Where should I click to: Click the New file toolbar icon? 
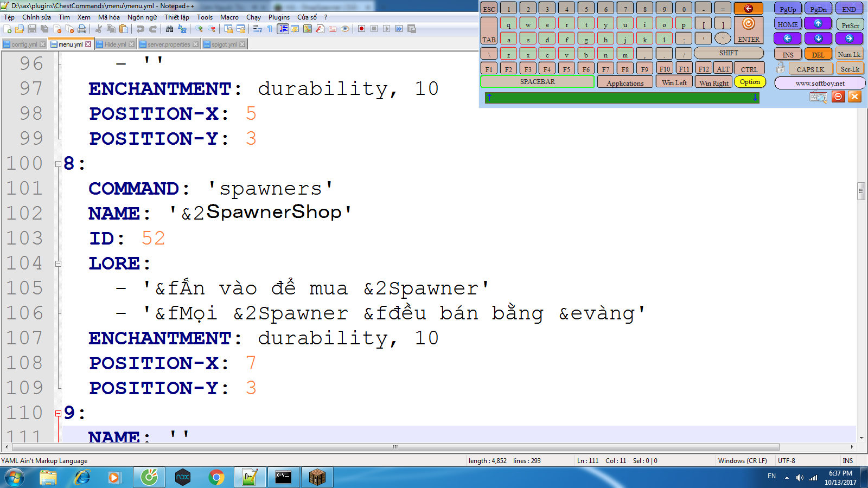coord(8,29)
